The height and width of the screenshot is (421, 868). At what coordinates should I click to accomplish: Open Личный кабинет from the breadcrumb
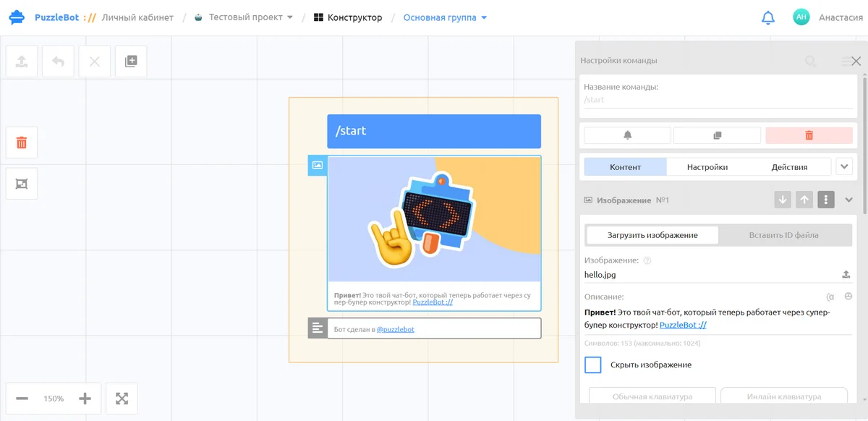(x=137, y=17)
